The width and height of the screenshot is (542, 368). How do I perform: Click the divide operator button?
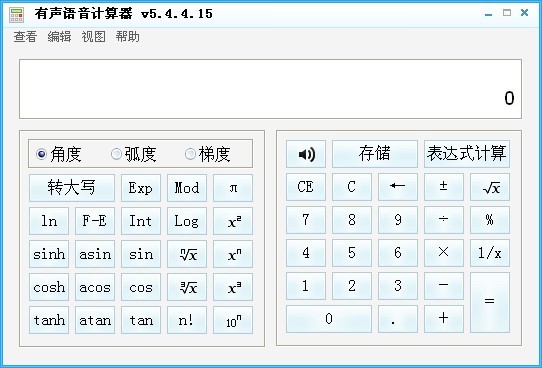[443, 220]
